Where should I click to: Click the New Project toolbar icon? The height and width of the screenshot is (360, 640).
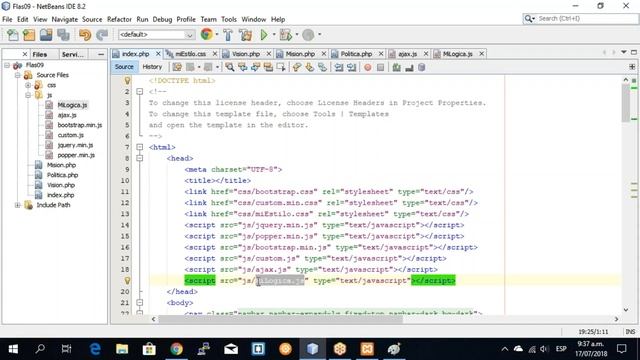click(x=29, y=35)
